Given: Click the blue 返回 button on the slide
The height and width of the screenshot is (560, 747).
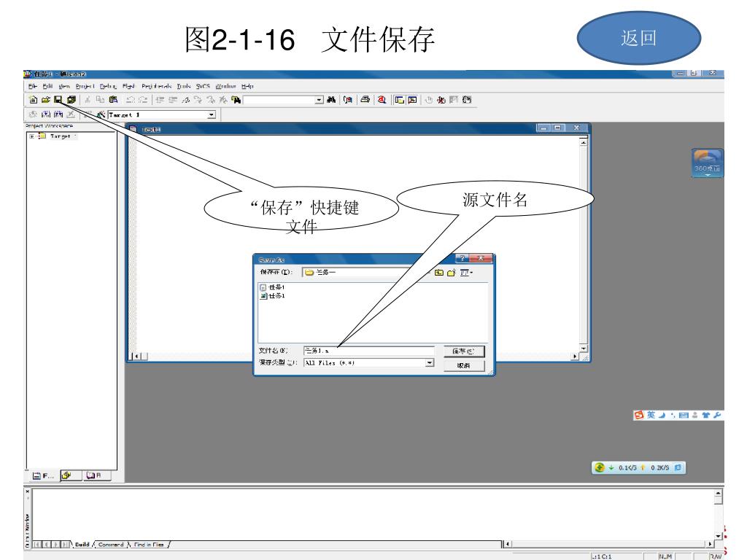Looking at the screenshot, I should [x=639, y=38].
